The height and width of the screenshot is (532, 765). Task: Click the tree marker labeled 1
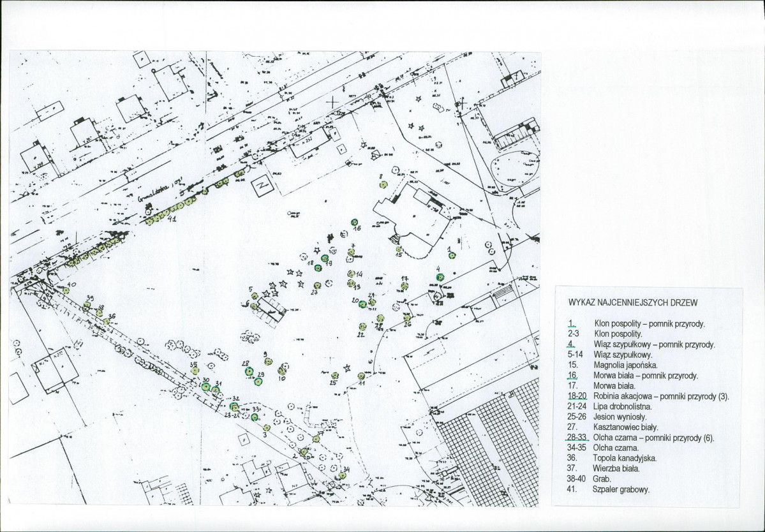pos(452,256)
